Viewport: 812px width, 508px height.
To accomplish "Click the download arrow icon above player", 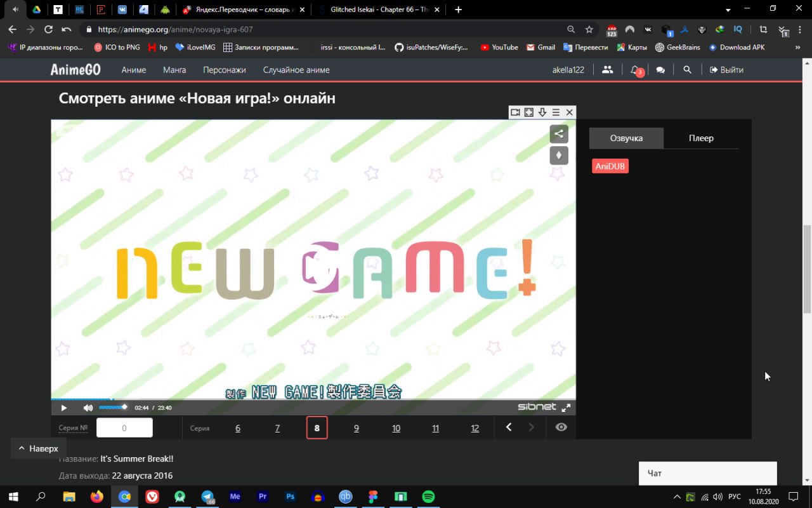I will (542, 112).
